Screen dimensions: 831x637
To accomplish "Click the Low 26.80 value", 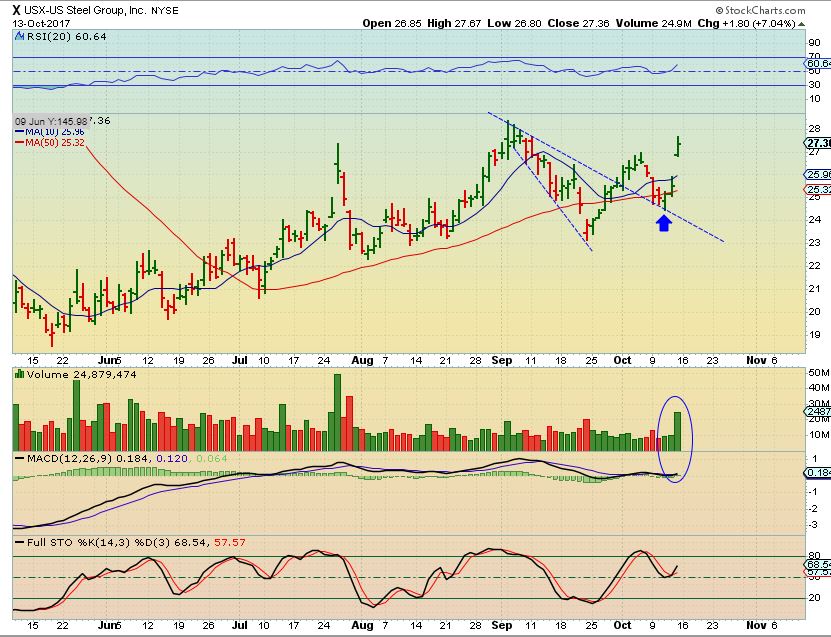I will click(x=515, y=23).
